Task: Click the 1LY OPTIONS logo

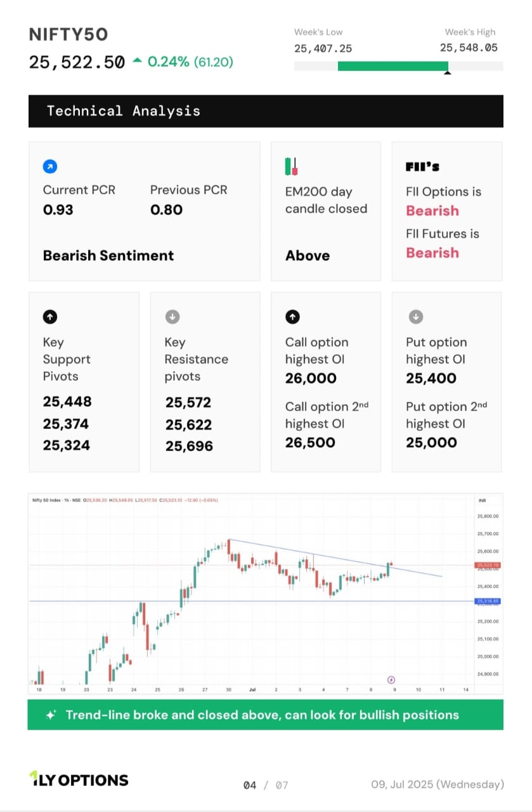Action: 79,780
